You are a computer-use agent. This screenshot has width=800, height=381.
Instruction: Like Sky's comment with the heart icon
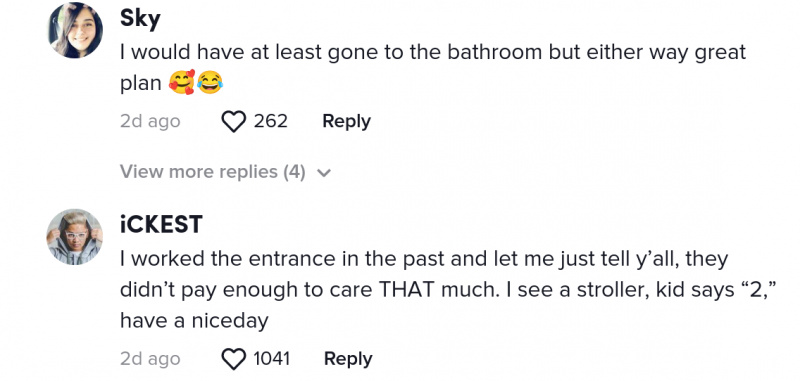pyautogui.click(x=234, y=122)
